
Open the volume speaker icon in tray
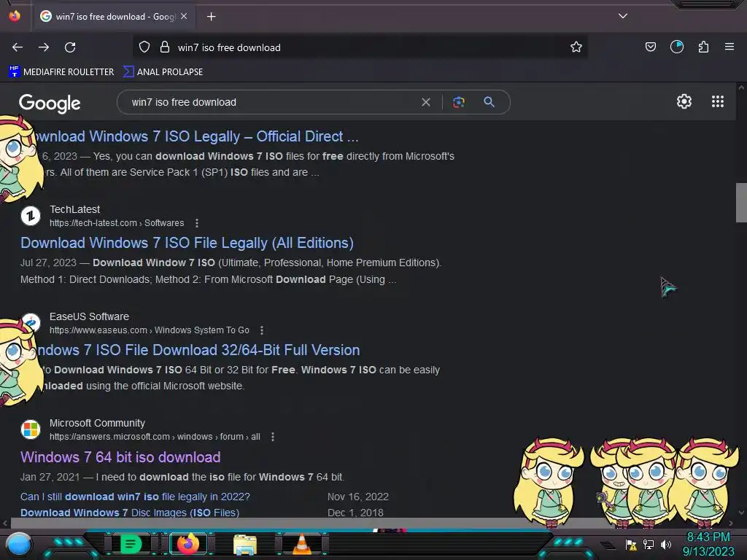point(665,544)
